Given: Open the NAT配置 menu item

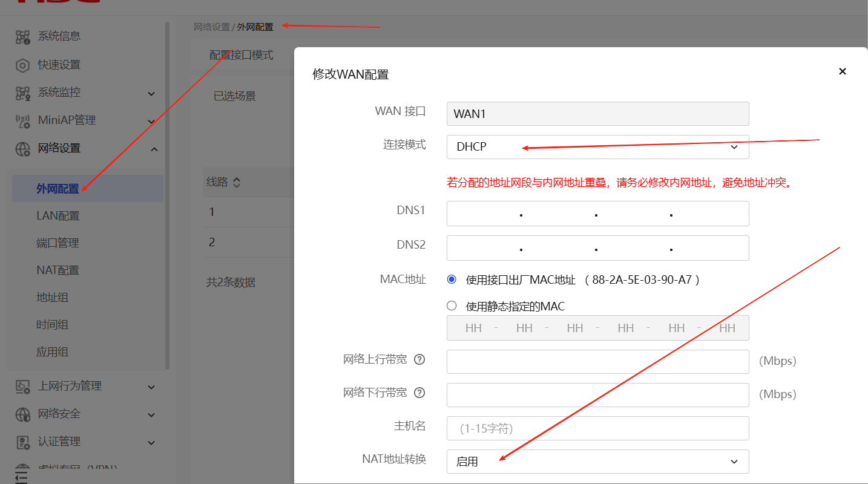Looking at the screenshot, I should [x=58, y=270].
